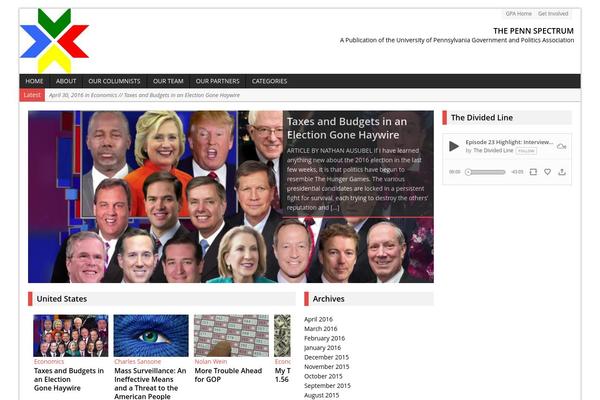Open the December 2015 archive
The height and width of the screenshot is (400, 600).
coord(326,357)
